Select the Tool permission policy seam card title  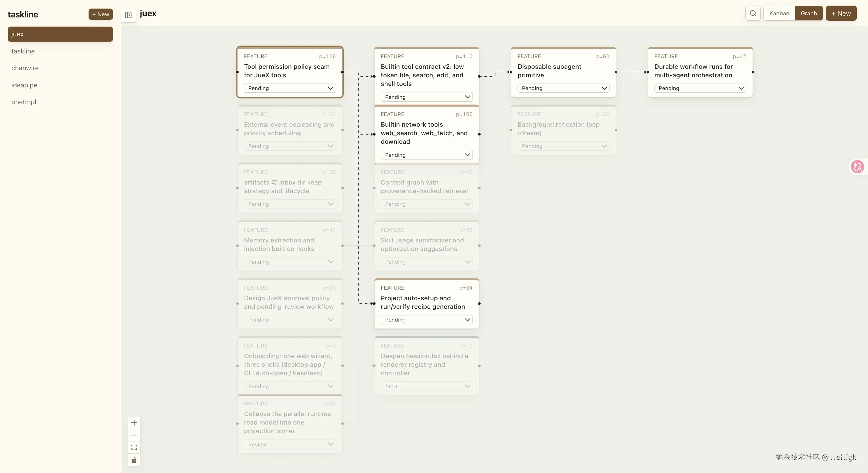pyautogui.click(x=287, y=71)
